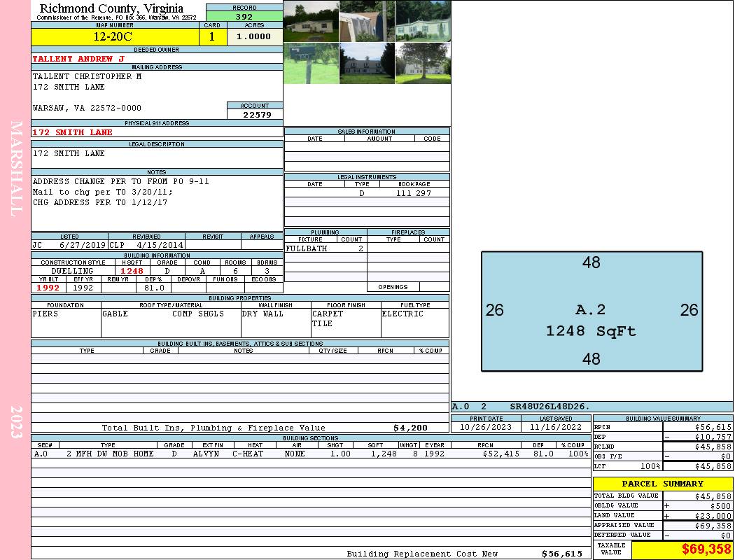Click the blue building sketch labeled A.2
735x560 pixels.
[x=591, y=311]
